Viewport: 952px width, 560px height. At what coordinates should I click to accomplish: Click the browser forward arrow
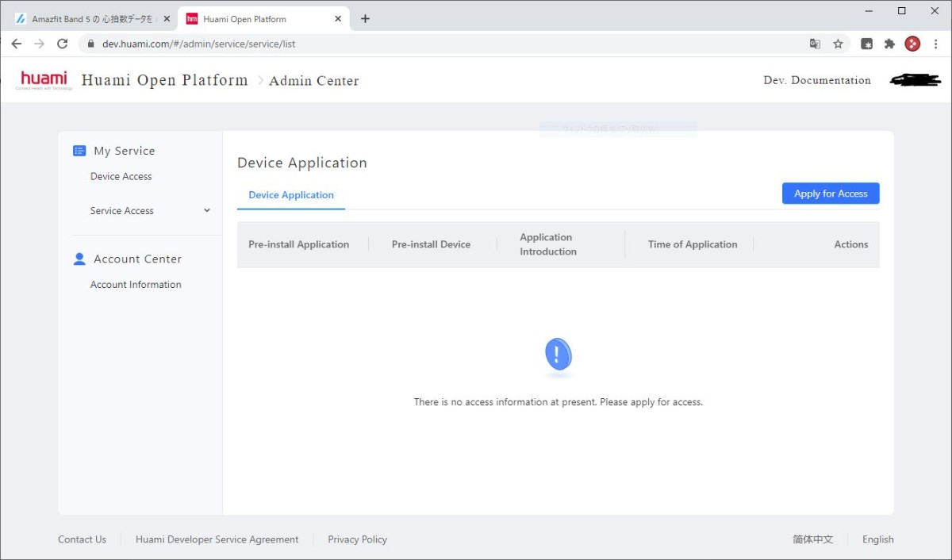[40, 44]
